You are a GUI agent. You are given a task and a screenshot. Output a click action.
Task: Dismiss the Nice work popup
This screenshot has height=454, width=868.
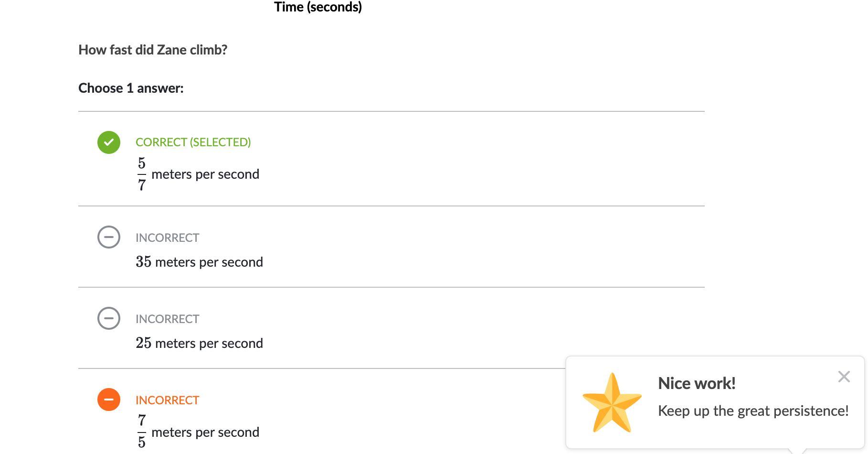(x=844, y=377)
